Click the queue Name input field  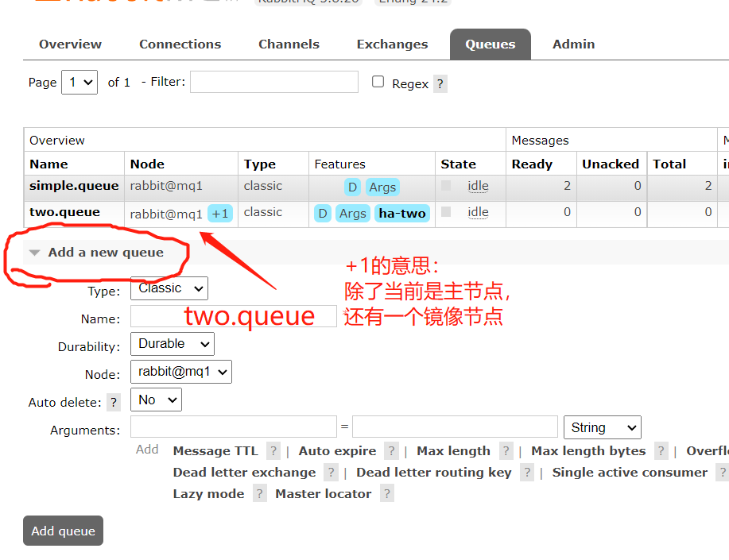click(x=234, y=316)
